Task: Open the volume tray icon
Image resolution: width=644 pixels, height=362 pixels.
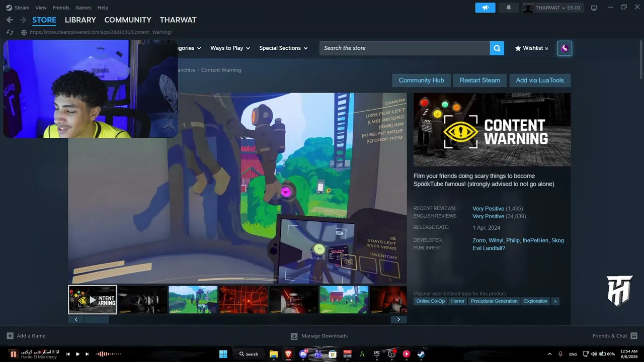Action: 594,354
